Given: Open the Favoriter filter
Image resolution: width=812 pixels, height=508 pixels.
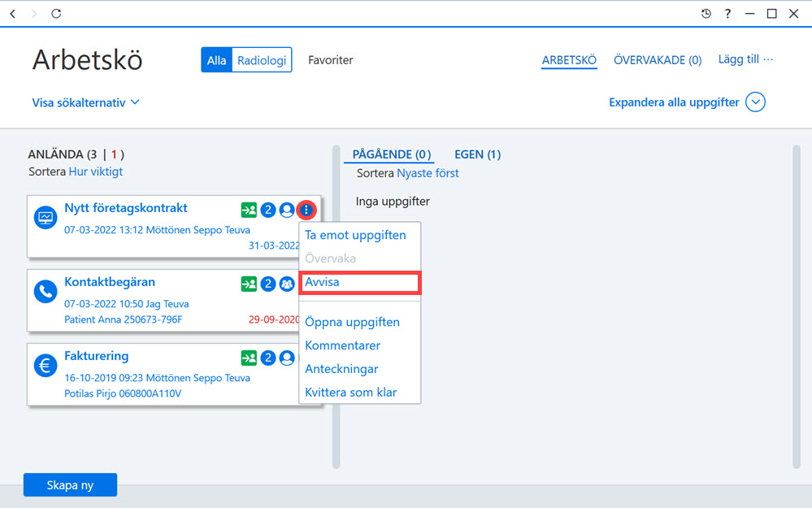Looking at the screenshot, I should pyautogui.click(x=330, y=60).
